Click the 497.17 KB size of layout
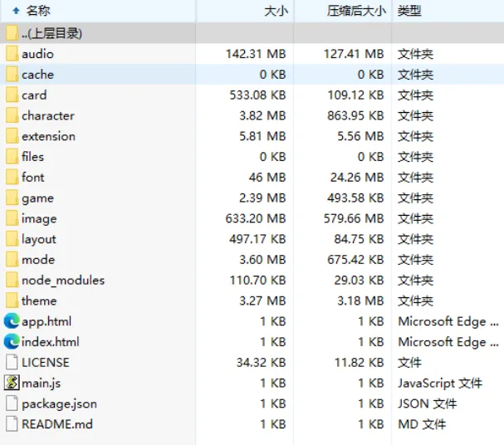This screenshot has height=445, width=504. [x=257, y=239]
